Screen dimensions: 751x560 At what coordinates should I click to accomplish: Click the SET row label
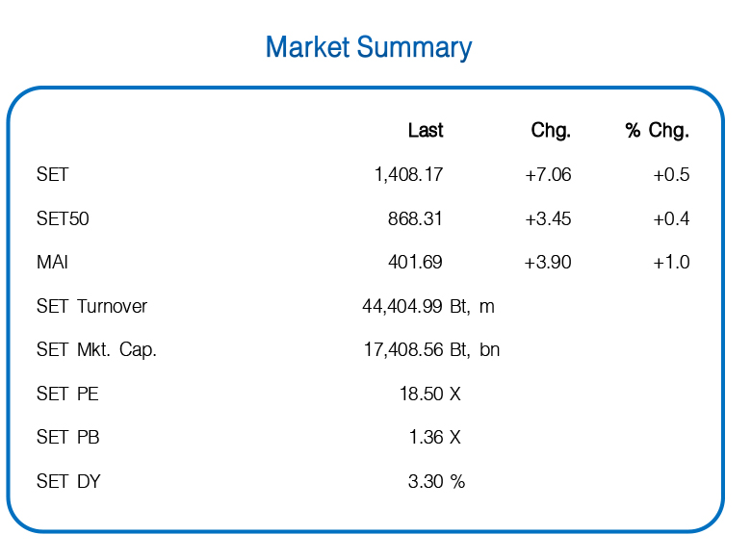(53, 174)
